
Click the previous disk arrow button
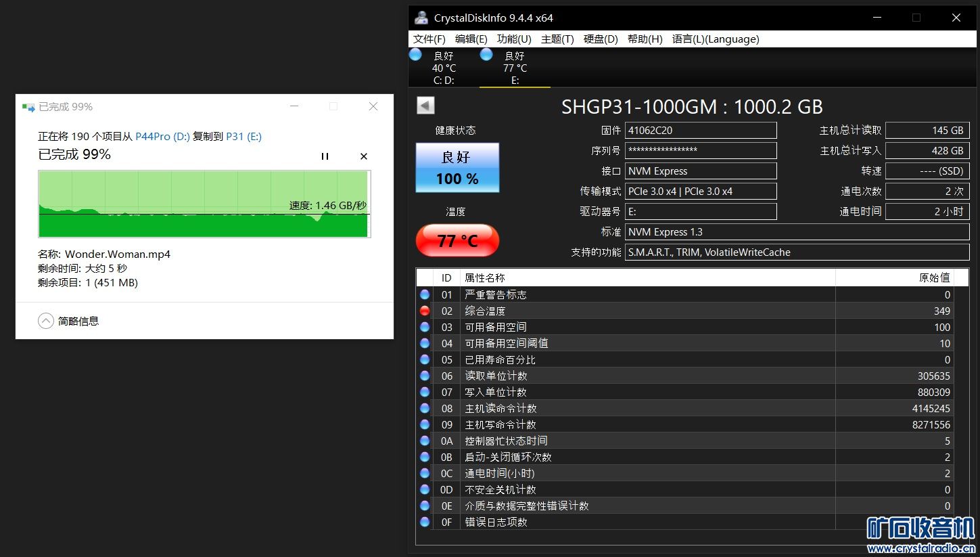point(425,106)
